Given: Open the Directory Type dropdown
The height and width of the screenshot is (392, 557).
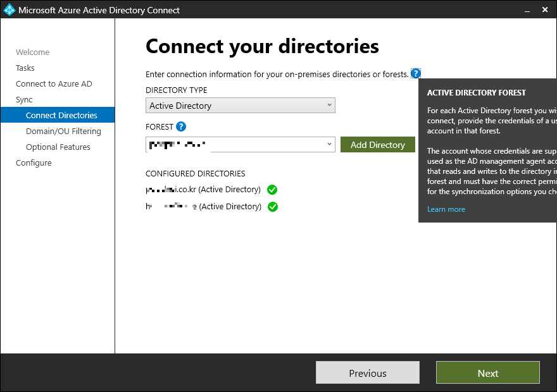Looking at the screenshot, I should click(240, 106).
